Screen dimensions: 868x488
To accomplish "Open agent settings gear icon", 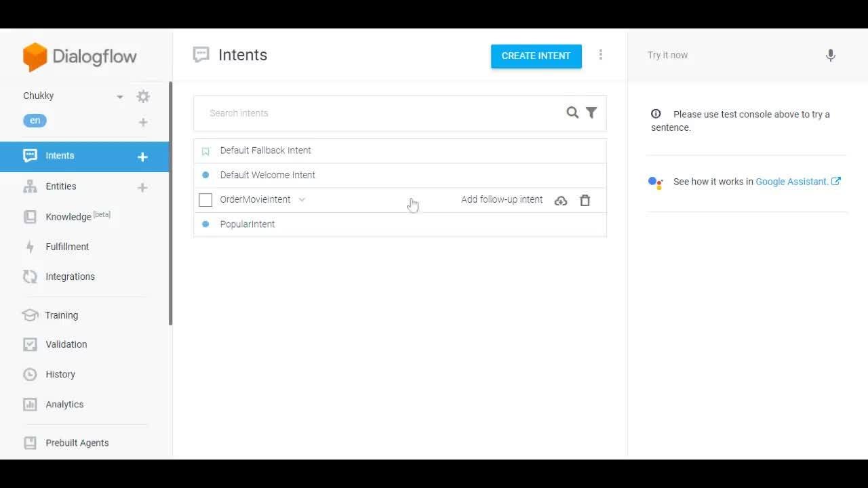I will 143,96.
